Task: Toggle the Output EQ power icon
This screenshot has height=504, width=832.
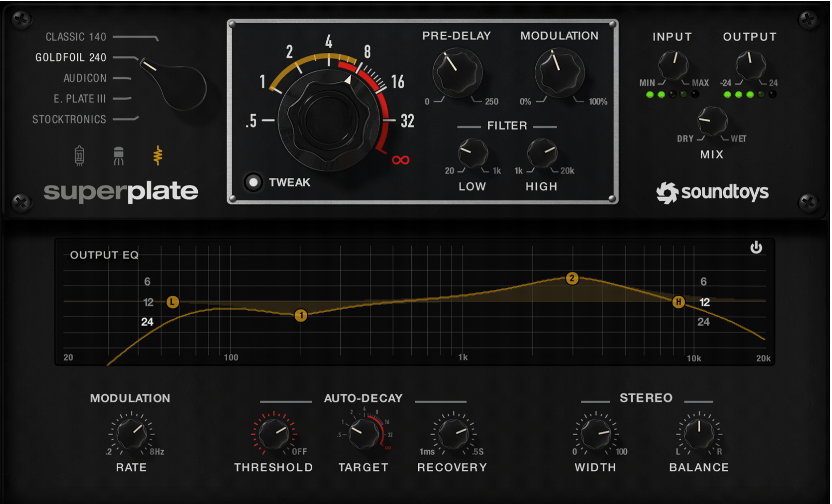Action: click(756, 247)
